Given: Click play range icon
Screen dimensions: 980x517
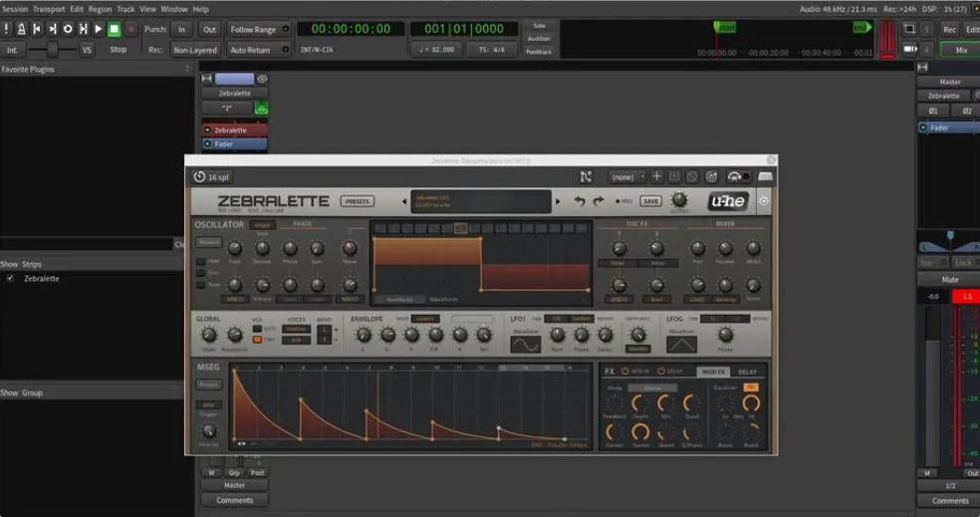Looking at the screenshot, I should pyautogui.click(x=83, y=29).
